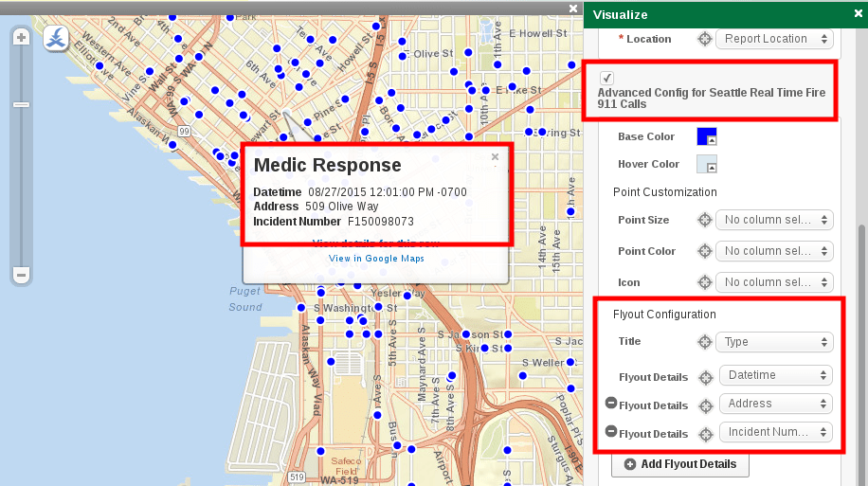The width and height of the screenshot is (868, 486).
Task: Open the Icon column dropdown
Action: [x=774, y=282]
